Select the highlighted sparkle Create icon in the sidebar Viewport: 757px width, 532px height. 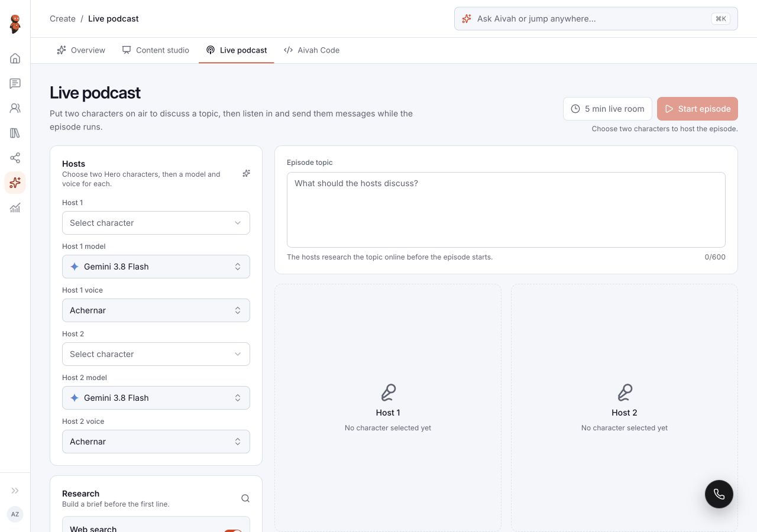(15, 183)
